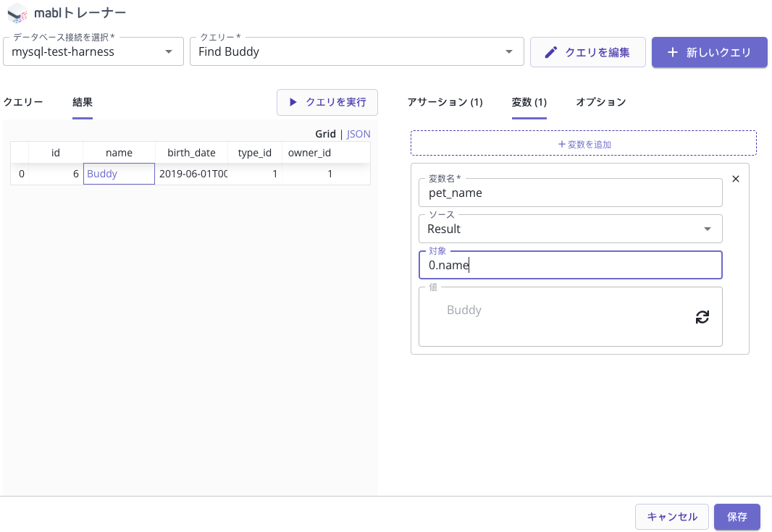
Task: Run the query with クエリを実行
Action: (327, 102)
